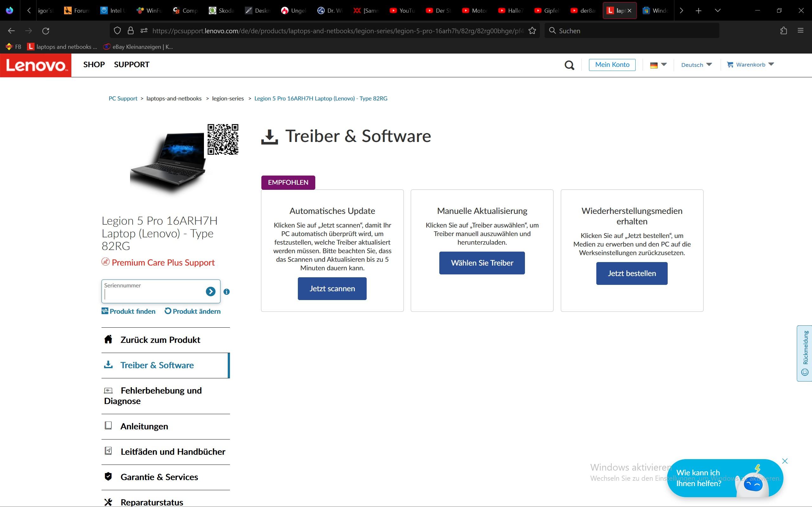This screenshot has height=507, width=812.
Task: Open the SUPPORT menu
Action: (x=132, y=64)
